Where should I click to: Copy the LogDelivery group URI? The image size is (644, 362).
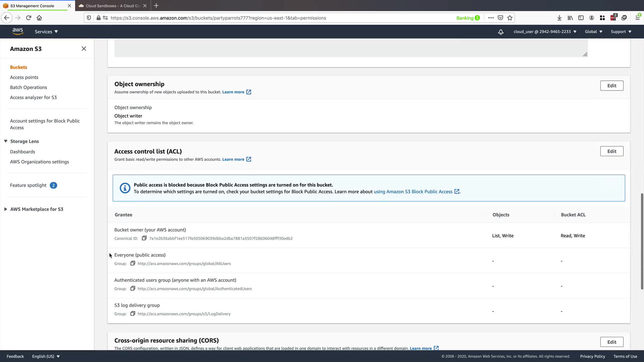tap(133, 314)
